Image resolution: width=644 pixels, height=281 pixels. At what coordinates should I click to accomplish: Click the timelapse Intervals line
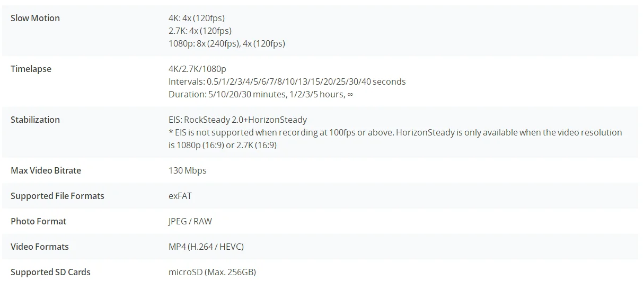tap(287, 81)
